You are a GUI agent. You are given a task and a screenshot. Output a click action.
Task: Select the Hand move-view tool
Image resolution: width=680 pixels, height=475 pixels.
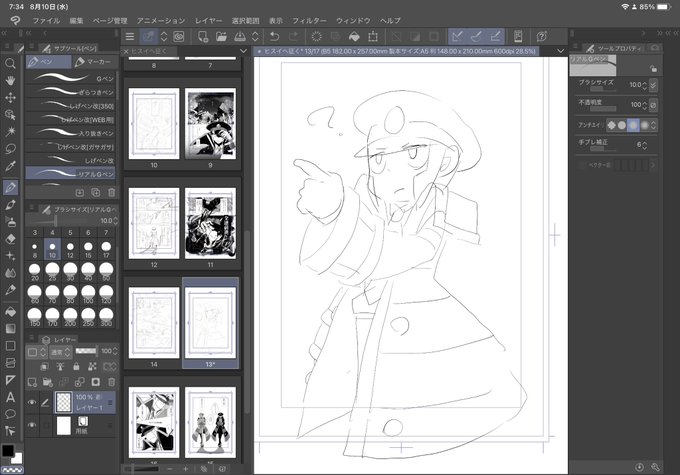pos(10,81)
